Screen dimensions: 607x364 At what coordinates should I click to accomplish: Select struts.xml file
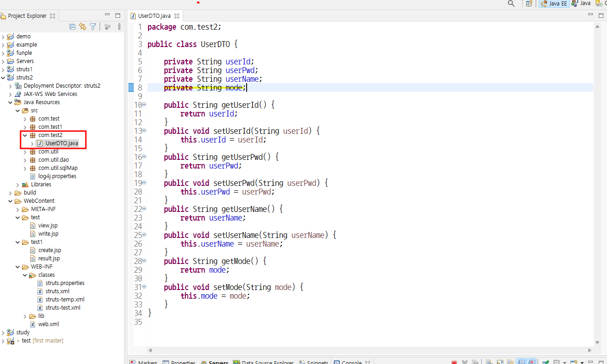click(x=58, y=291)
